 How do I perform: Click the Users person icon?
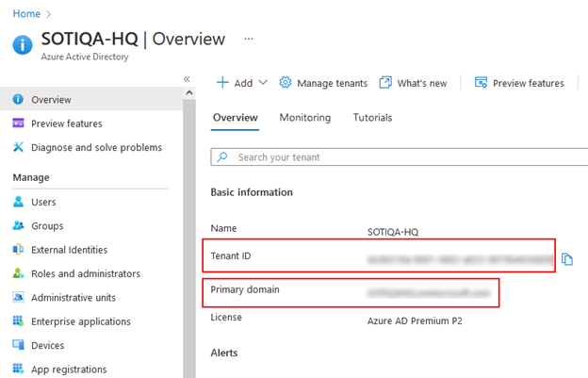tap(18, 202)
